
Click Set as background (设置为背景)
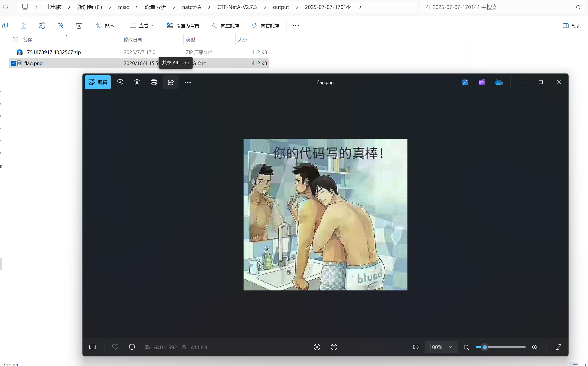[x=183, y=26]
